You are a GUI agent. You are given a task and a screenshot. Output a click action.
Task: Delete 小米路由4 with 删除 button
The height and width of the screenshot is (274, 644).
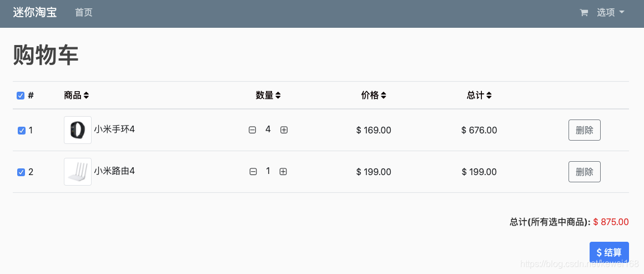(585, 172)
